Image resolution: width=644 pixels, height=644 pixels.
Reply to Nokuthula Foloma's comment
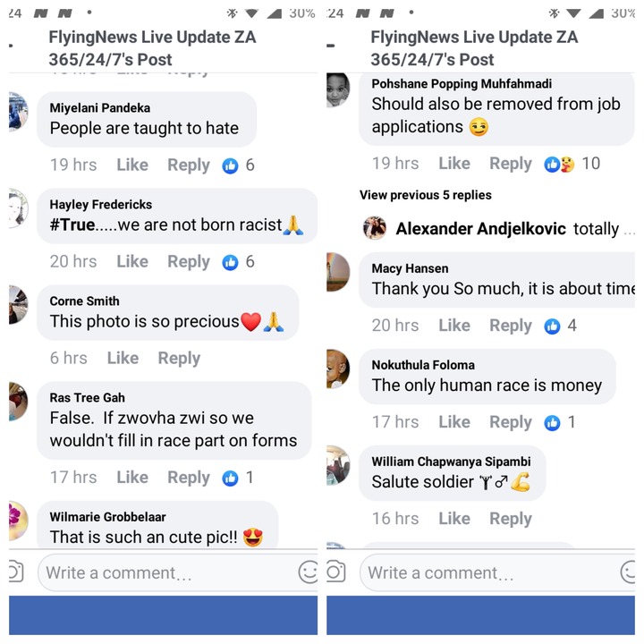click(511, 422)
